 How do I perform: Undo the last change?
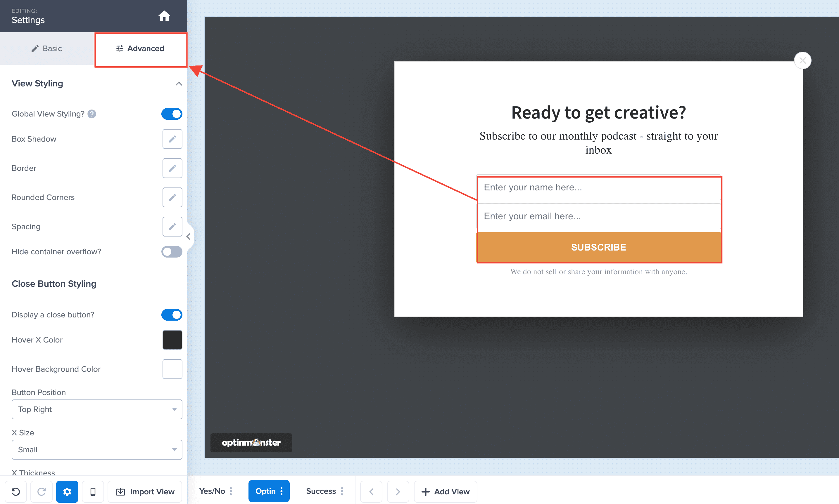pos(15,491)
